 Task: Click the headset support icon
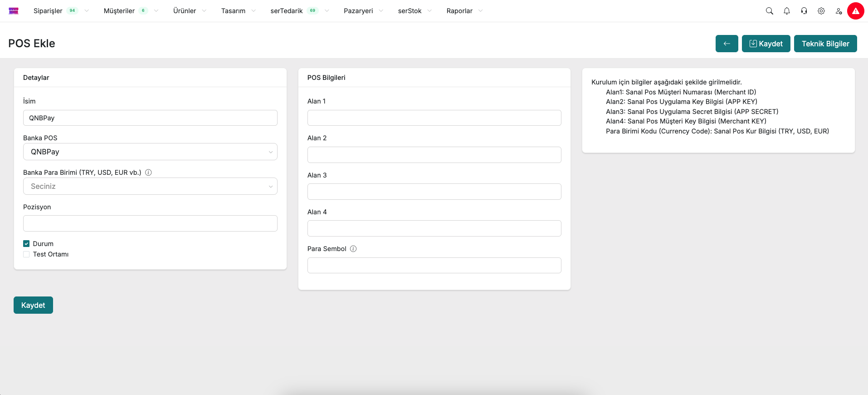(x=804, y=11)
